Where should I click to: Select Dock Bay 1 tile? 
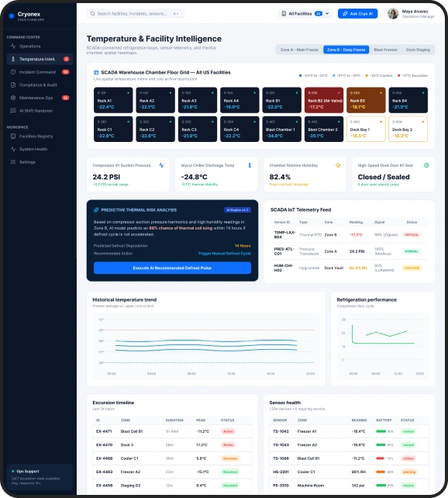tap(366, 129)
